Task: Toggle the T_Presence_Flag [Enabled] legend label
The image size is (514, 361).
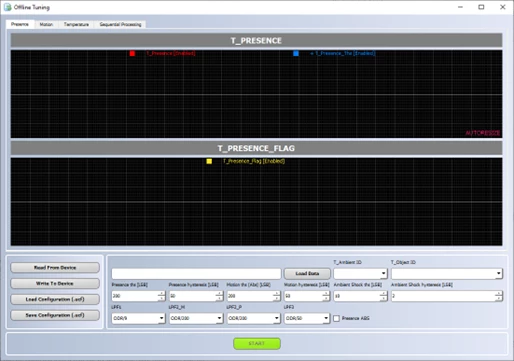Action: coord(254,161)
